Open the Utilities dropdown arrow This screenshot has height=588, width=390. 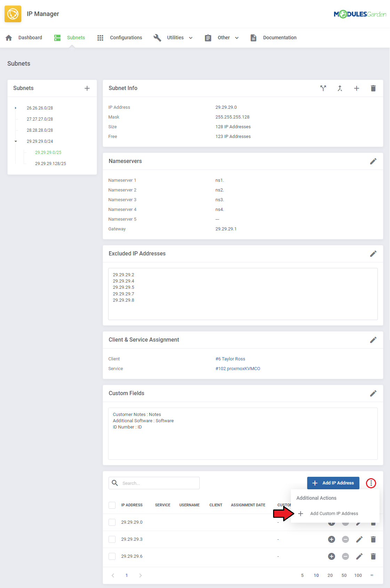191,38
